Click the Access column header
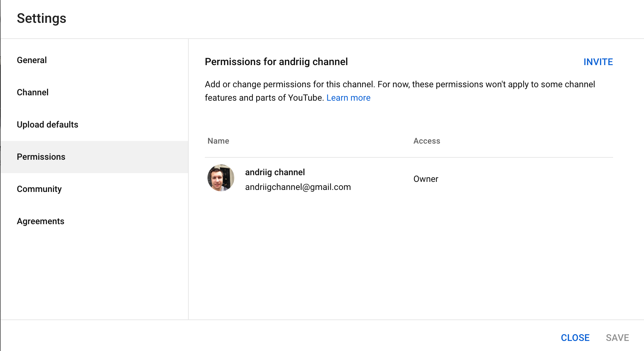Image resolution: width=644 pixels, height=351 pixels. point(426,141)
